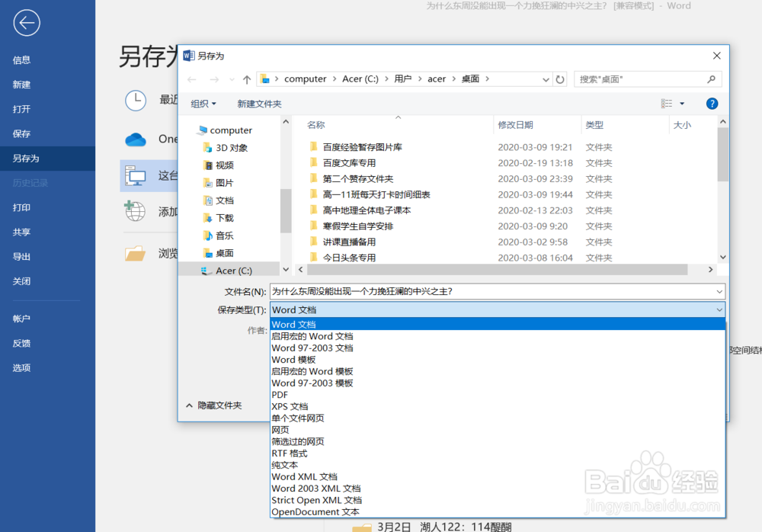Click 桌面 breadcrumb in address bar
The height and width of the screenshot is (532, 762).
[x=470, y=79]
